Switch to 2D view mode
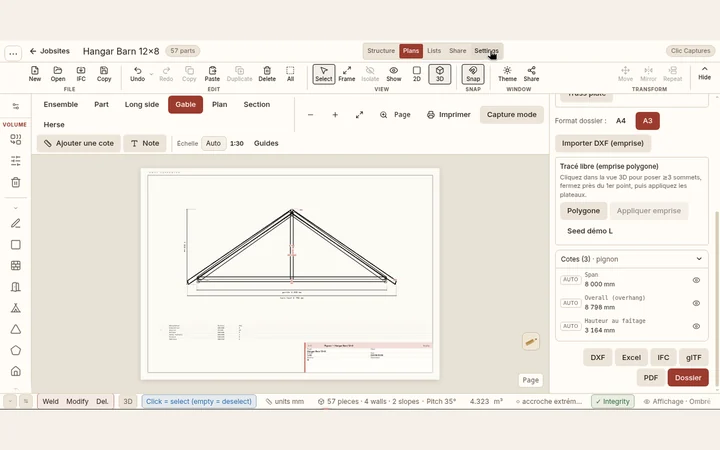 click(x=416, y=73)
